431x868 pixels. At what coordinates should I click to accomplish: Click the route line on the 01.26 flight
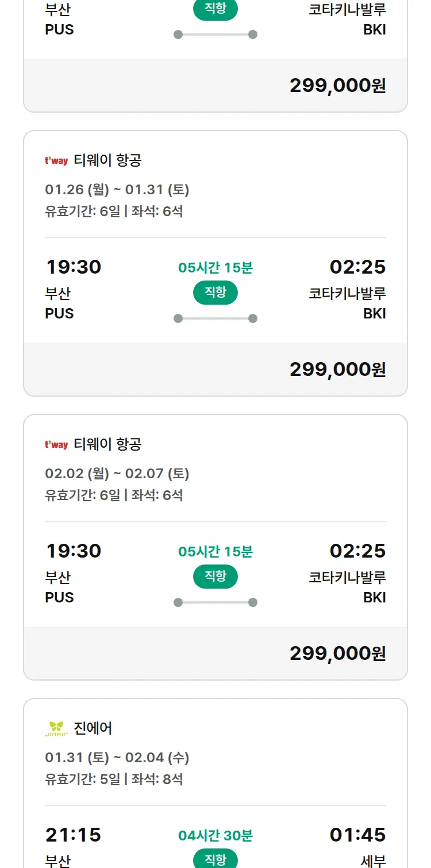point(215,318)
